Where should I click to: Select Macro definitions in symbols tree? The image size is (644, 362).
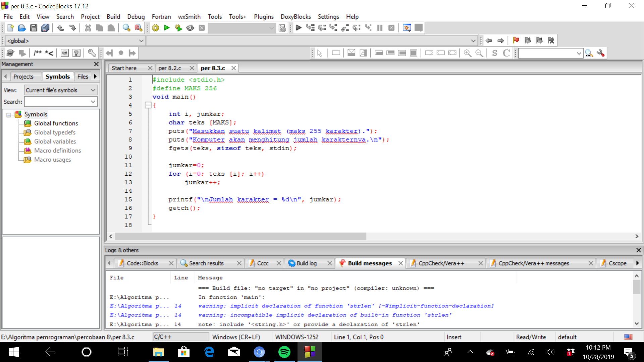pyautogui.click(x=58, y=150)
